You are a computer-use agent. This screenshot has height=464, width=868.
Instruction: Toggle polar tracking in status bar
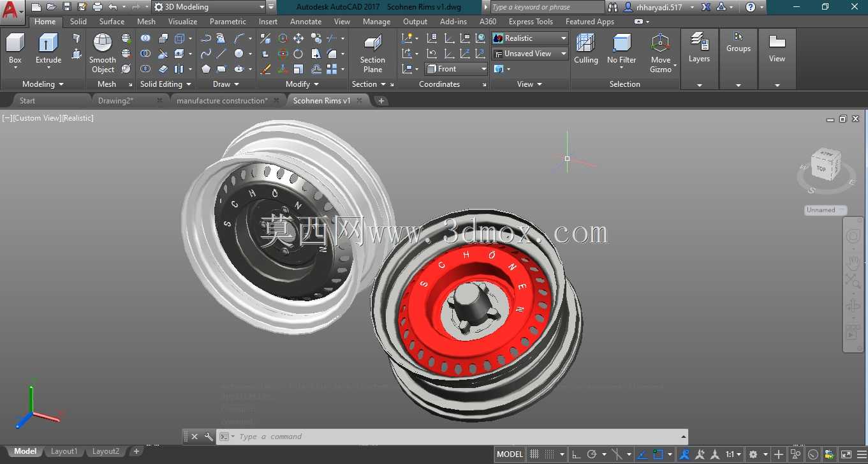coord(592,454)
